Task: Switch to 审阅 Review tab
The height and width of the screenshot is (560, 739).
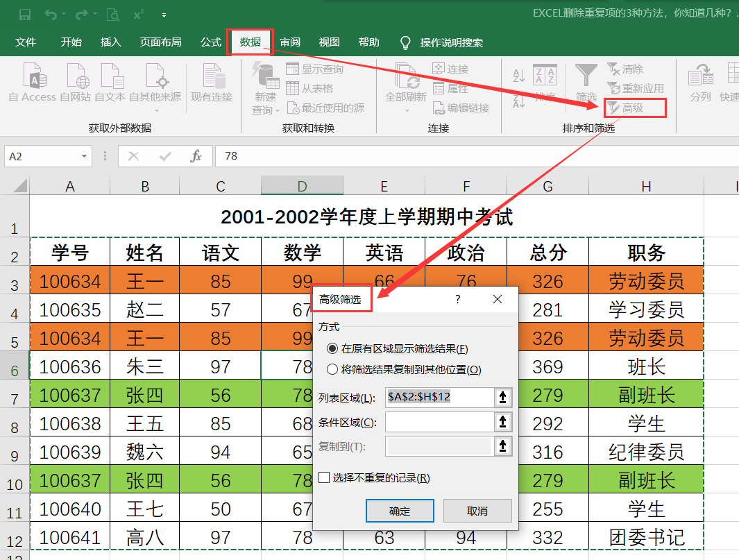Action: point(290,42)
